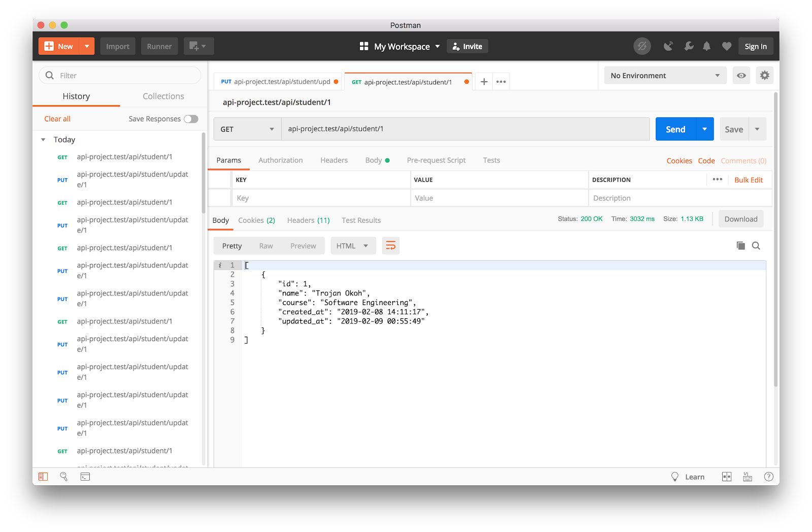812x532 pixels.
Task: Toggle Save Responses switch
Action: (191, 119)
